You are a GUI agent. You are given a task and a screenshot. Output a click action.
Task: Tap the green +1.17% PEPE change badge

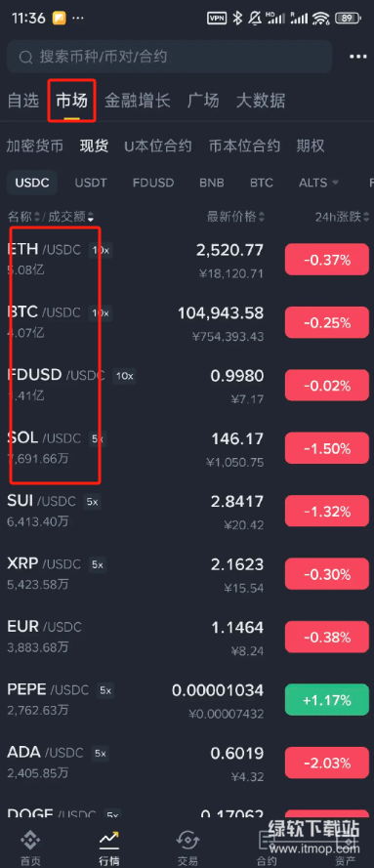[327, 700]
